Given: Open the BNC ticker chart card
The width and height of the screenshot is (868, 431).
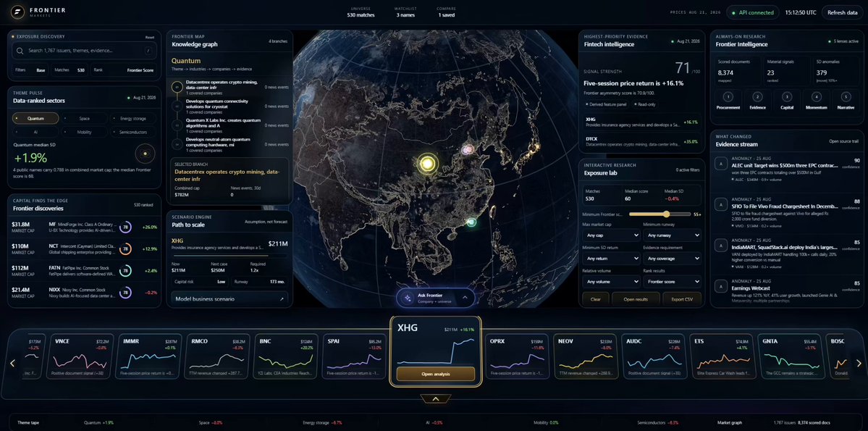Looking at the screenshot, I should (286, 356).
